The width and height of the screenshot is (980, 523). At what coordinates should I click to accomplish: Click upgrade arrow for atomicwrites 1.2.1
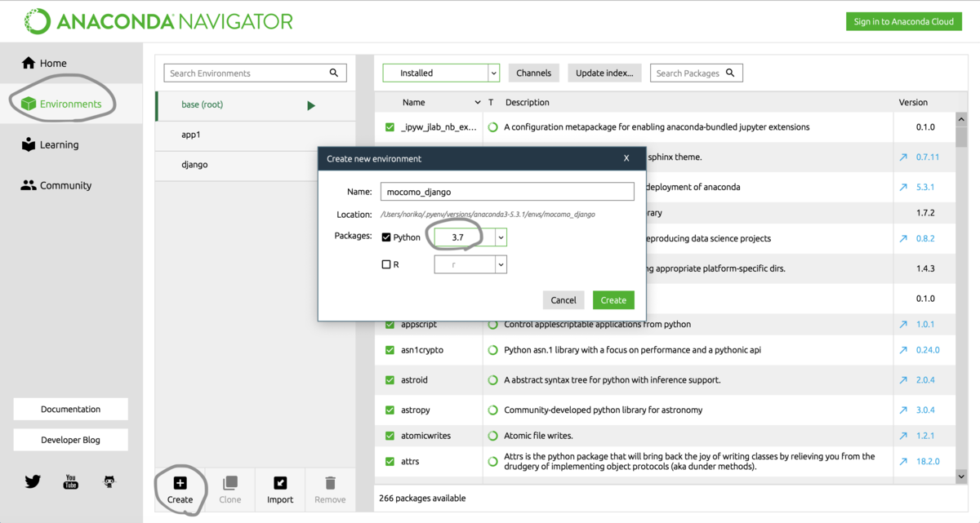coord(903,436)
